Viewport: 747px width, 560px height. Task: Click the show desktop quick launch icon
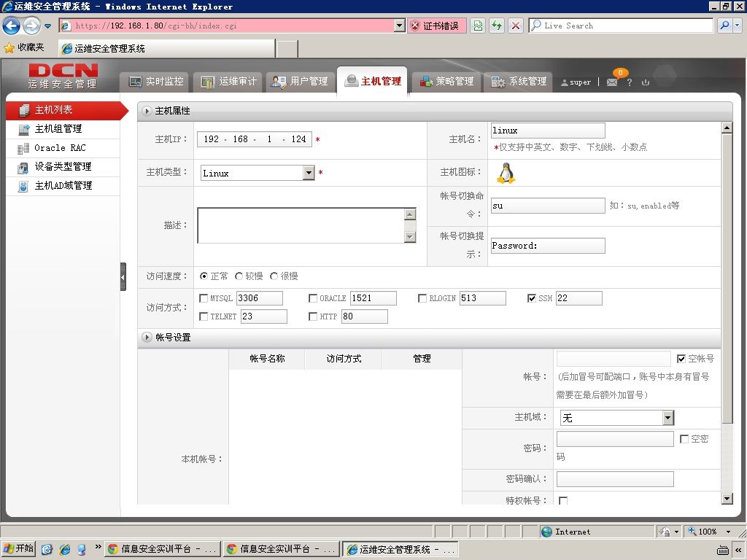(x=47, y=549)
